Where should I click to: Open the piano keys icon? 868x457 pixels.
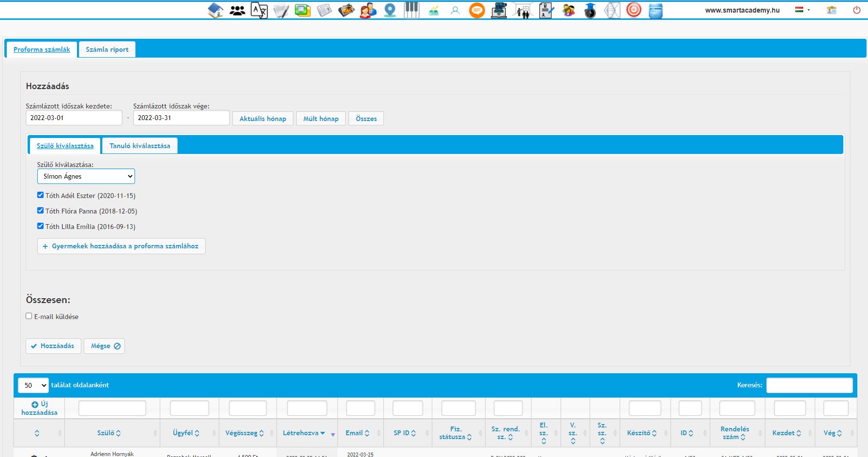pyautogui.click(x=411, y=10)
